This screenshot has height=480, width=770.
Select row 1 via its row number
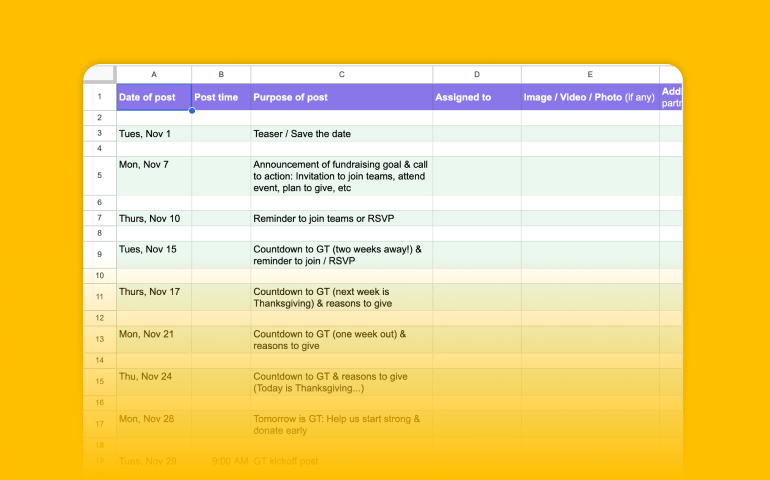[x=100, y=97]
